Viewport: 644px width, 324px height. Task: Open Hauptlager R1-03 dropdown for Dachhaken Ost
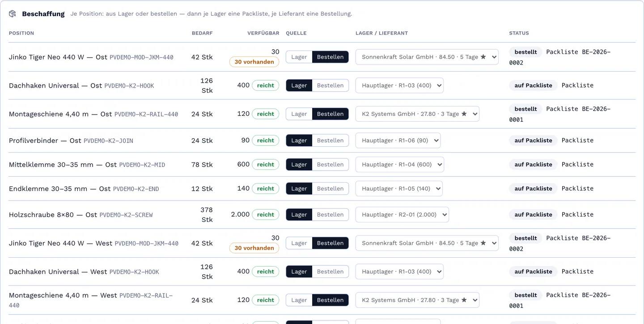coord(399,85)
